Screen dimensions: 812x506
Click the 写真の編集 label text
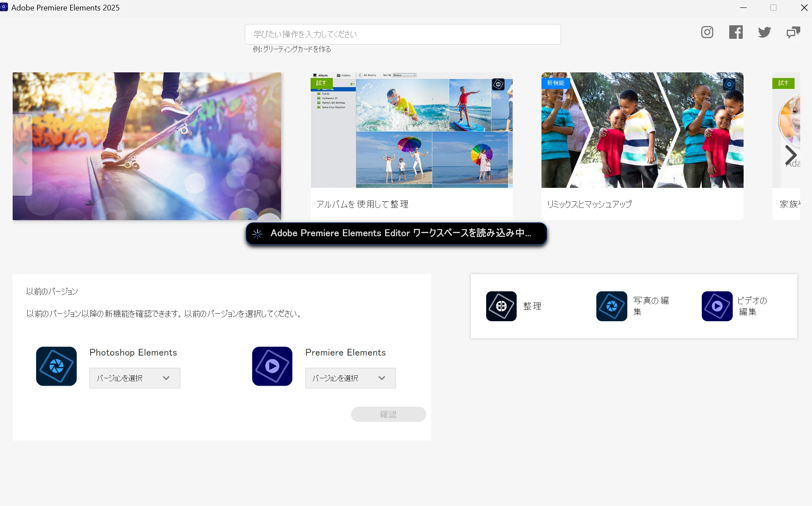(x=651, y=306)
